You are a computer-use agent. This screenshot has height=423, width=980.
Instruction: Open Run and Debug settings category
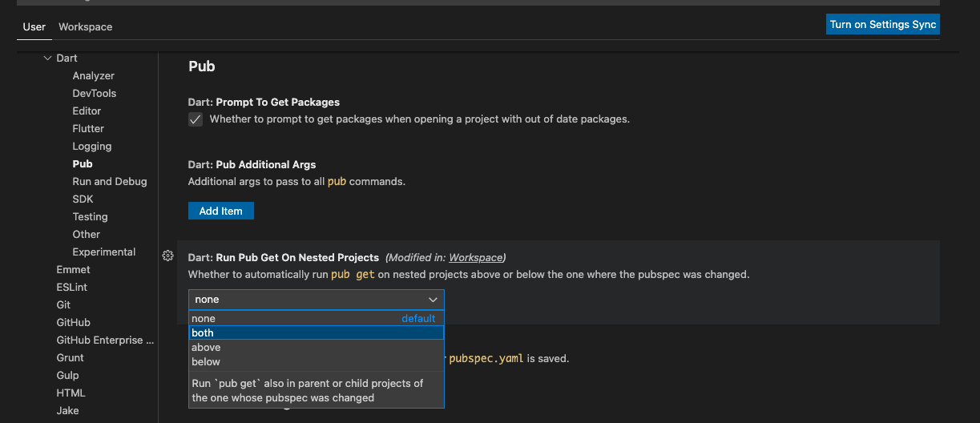[x=110, y=182]
